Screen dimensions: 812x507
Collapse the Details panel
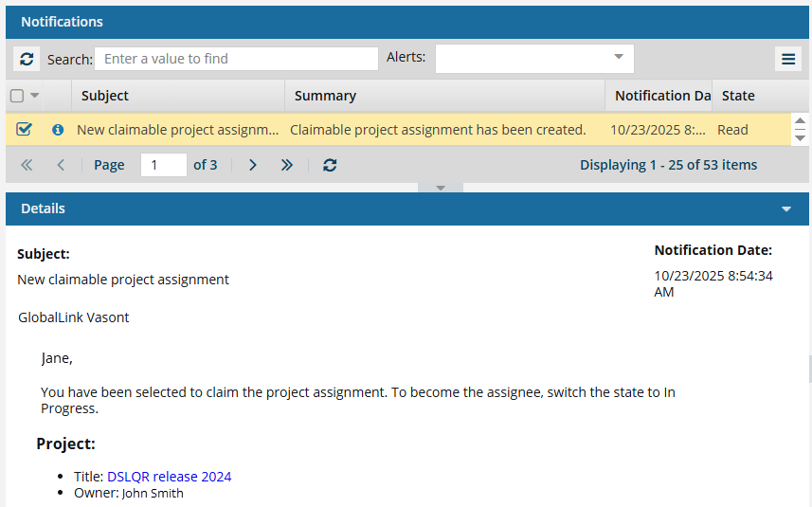click(785, 208)
